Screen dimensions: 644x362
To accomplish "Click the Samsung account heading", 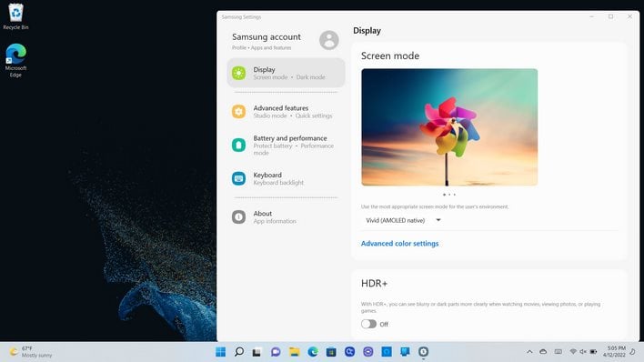I will tap(267, 37).
